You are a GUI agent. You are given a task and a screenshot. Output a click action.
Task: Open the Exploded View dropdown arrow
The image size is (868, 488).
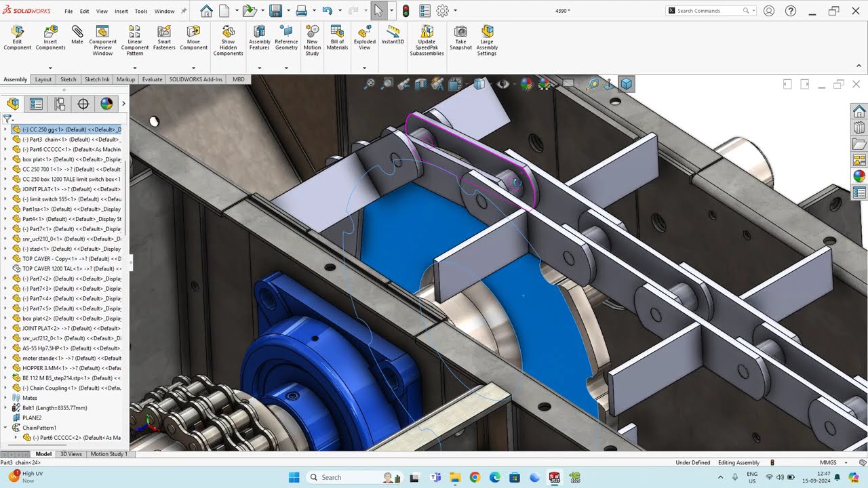pyautogui.click(x=364, y=68)
